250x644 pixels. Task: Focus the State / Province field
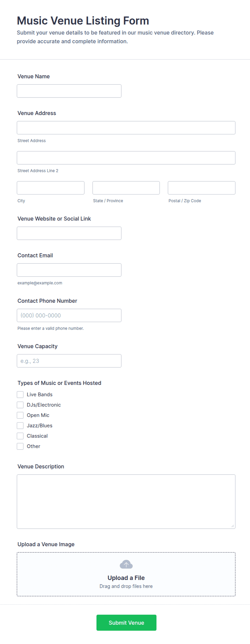click(126, 188)
